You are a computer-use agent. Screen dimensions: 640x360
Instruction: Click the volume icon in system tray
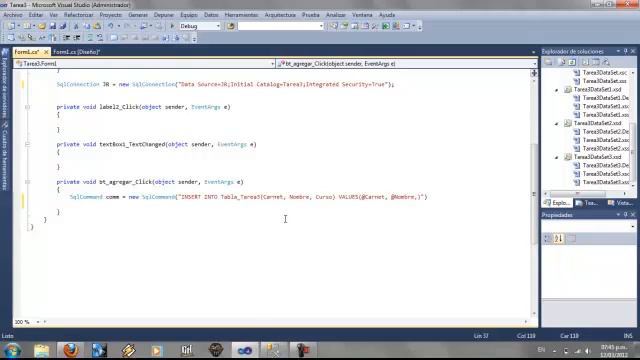click(588, 351)
